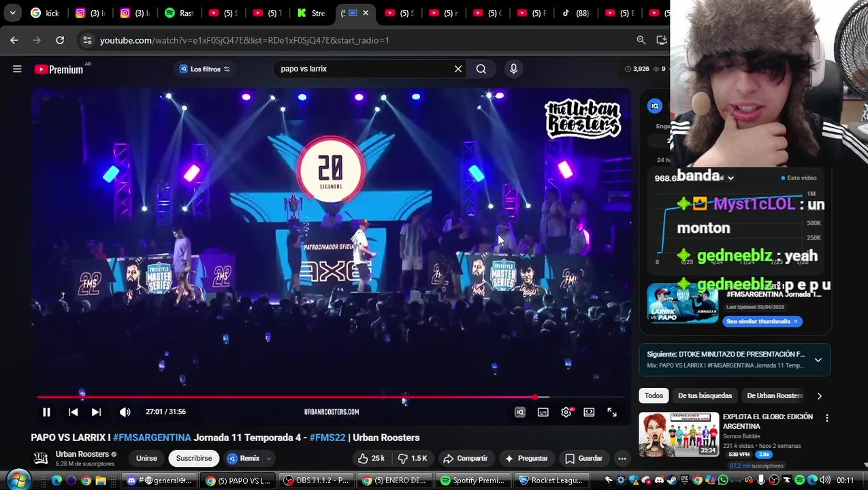Screen dimensions: 868x490
Task: Open the 'Explota el globo' video thumbnail
Action: point(679,434)
